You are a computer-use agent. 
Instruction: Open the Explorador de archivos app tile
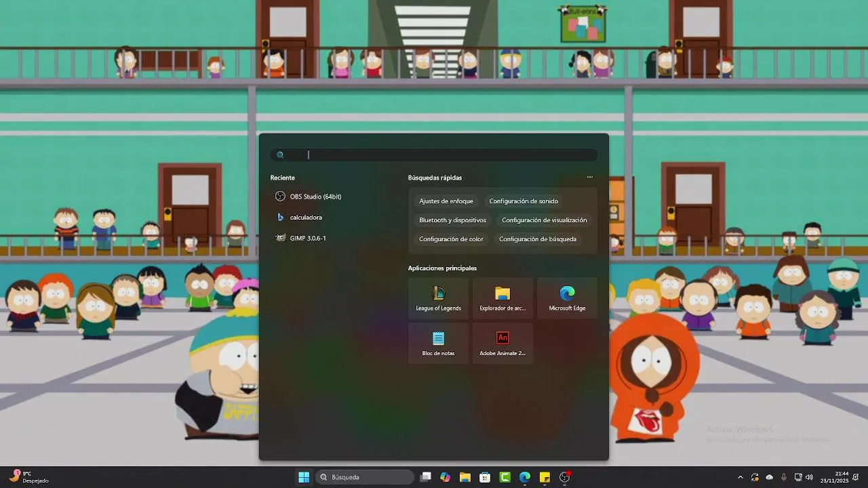[x=502, y=298]
